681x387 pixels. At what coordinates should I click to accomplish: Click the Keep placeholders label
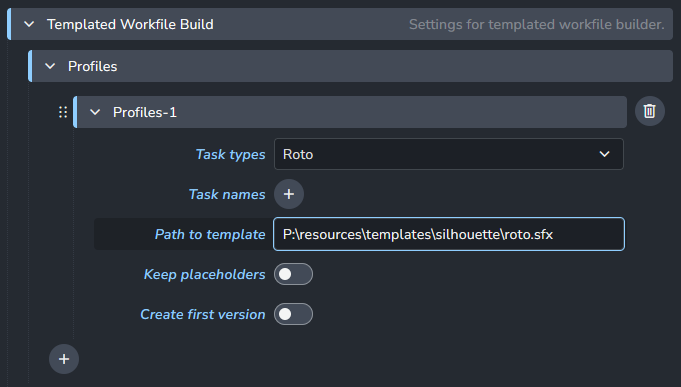coord(204,274)
